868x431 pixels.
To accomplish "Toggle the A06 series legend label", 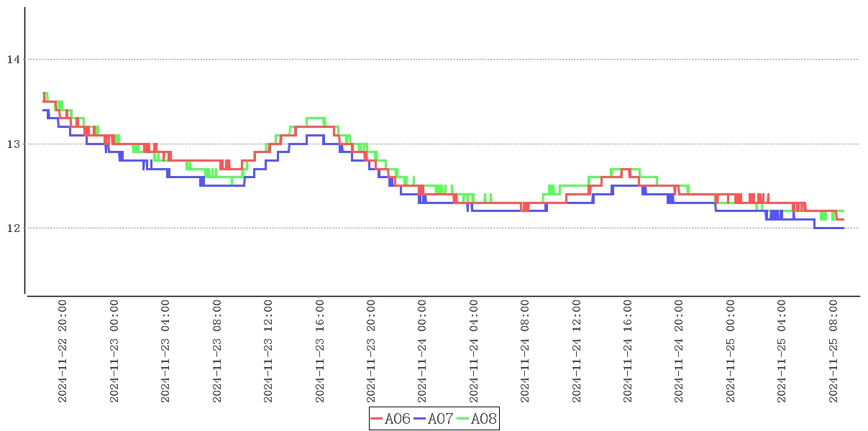I will tap(398, 419).
